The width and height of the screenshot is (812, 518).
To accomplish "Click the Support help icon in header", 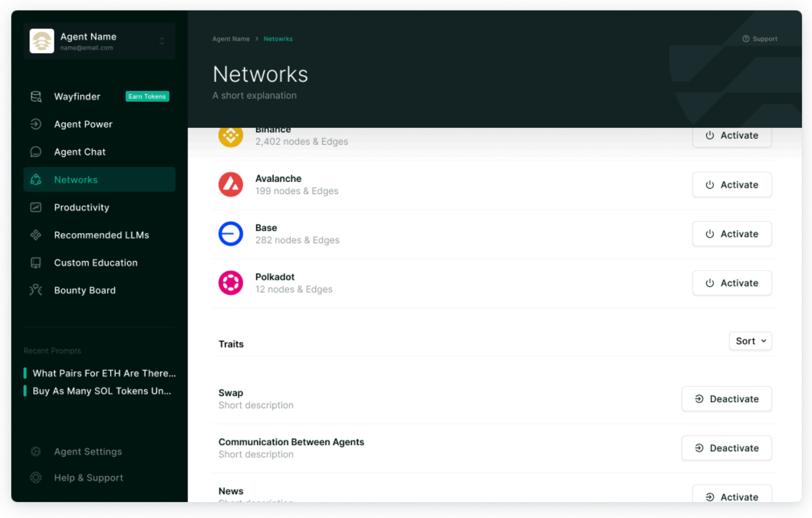I will (x=746, y=39).
